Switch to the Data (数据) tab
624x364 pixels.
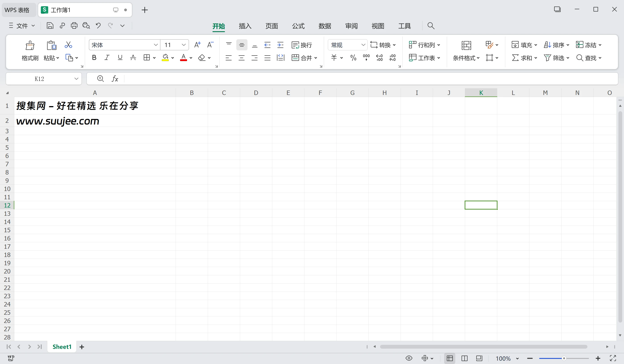coord(325,26)
